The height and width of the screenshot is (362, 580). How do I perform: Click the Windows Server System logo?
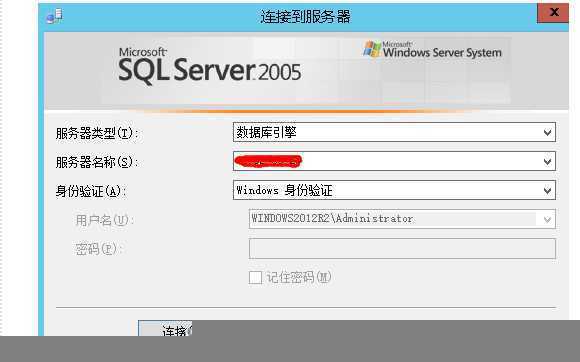(x=432, y=50)
